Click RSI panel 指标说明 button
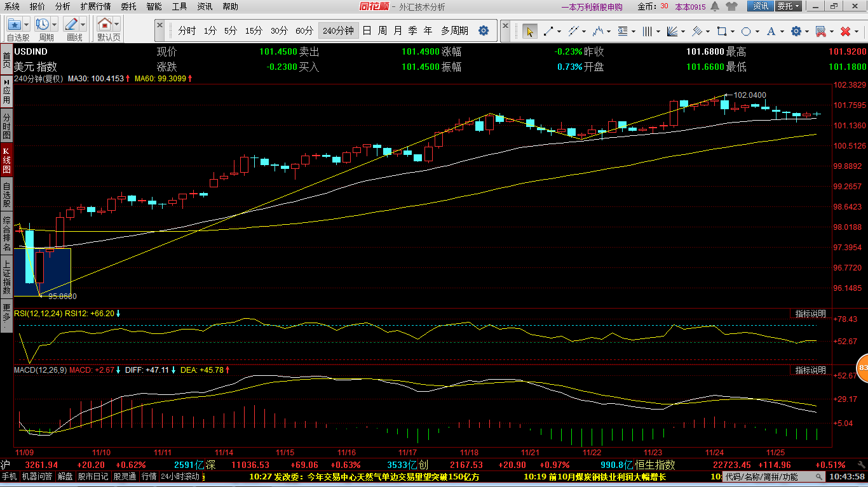 810,314
